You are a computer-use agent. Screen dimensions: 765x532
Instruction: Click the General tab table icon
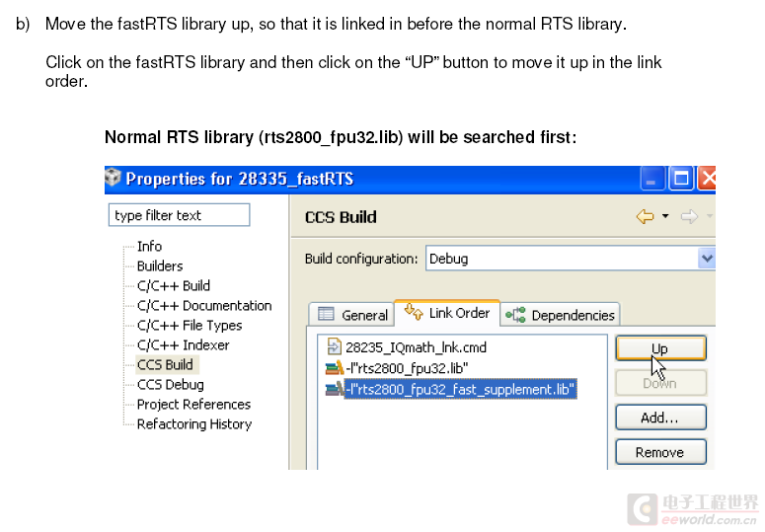point(326,314)
